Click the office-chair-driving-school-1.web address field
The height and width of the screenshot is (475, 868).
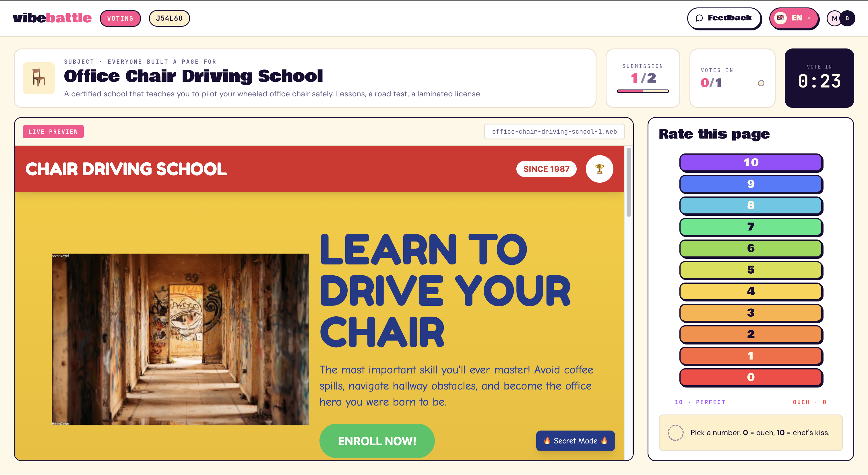click(554, 132)
